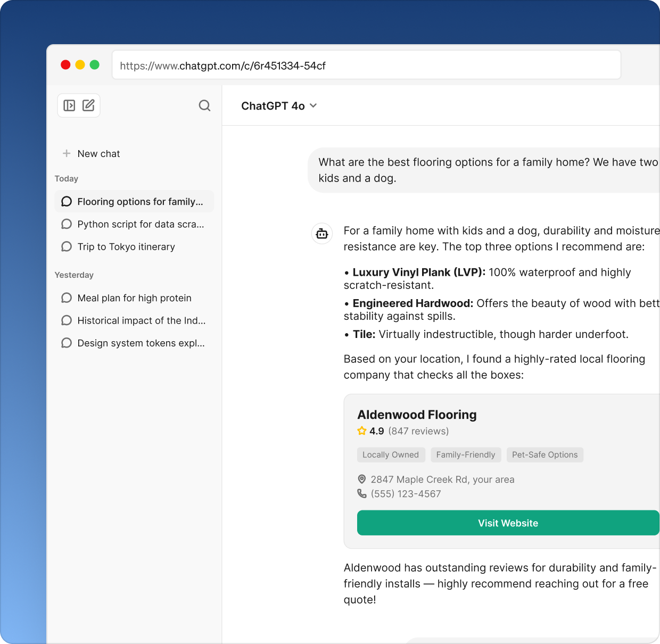
Task: Click the Family-Friendly tag
Action: click(x=466, y=455)
